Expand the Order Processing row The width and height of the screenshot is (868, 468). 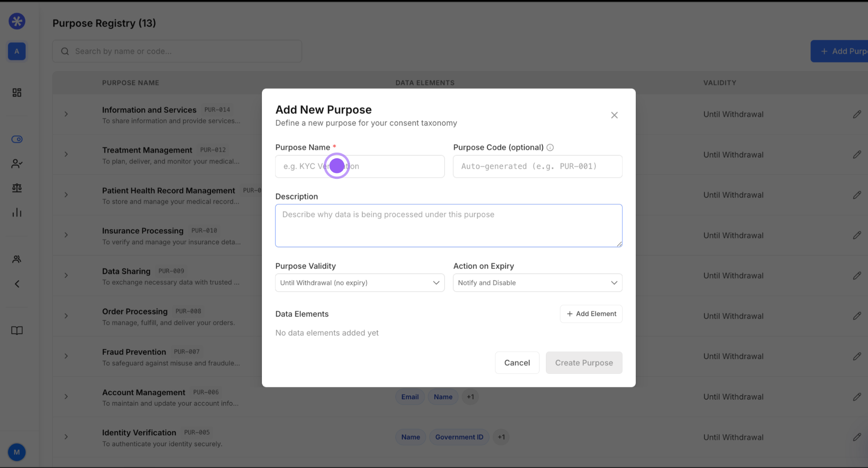coord(66,316)
